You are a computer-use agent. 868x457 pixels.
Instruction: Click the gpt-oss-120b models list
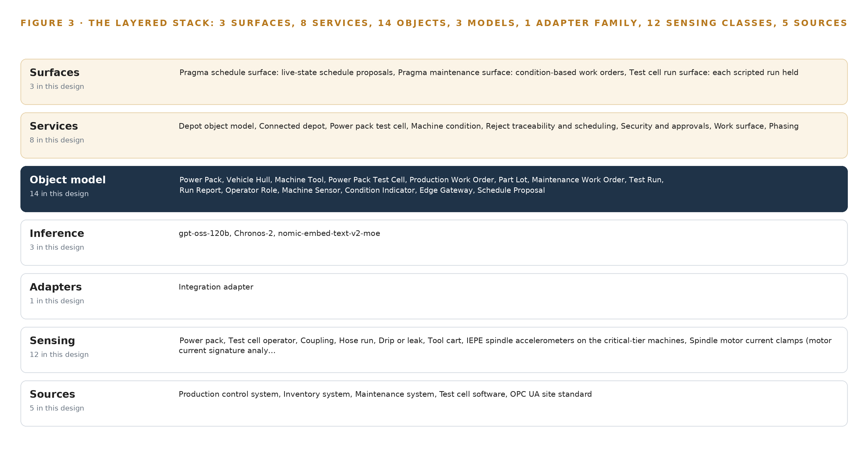pos(279,233)
